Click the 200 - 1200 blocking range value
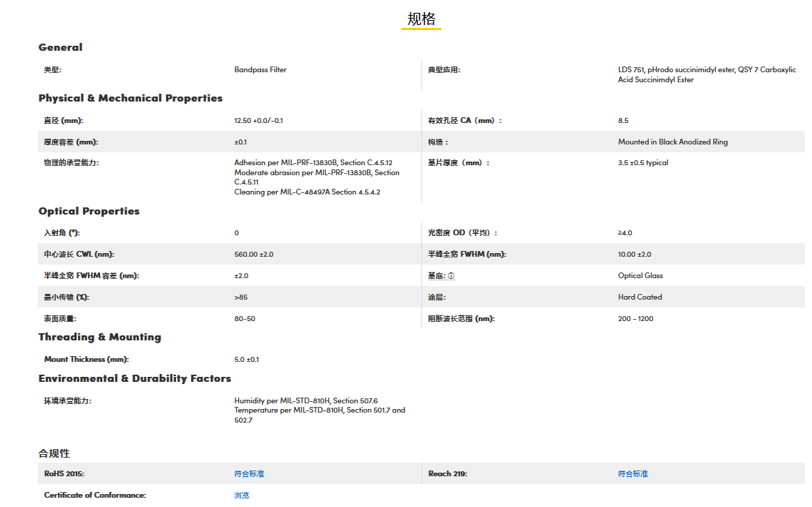 (635, 319)
